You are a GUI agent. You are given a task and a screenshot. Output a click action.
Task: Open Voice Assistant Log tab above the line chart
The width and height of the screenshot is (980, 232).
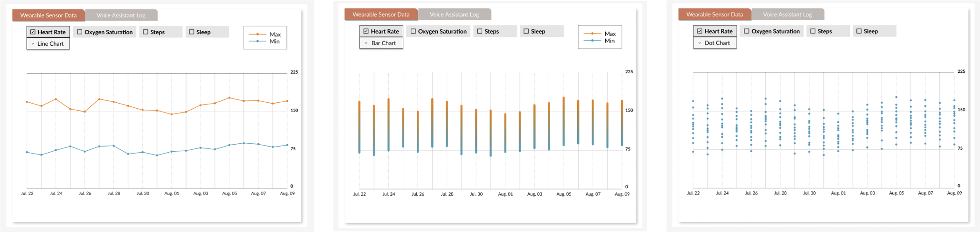tap(121, 15)
